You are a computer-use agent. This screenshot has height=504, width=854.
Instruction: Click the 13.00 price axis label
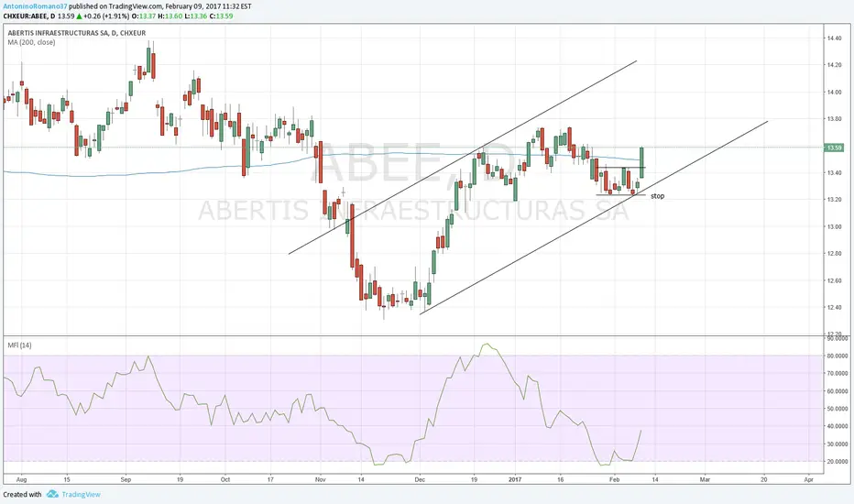[x=834, y=226]
